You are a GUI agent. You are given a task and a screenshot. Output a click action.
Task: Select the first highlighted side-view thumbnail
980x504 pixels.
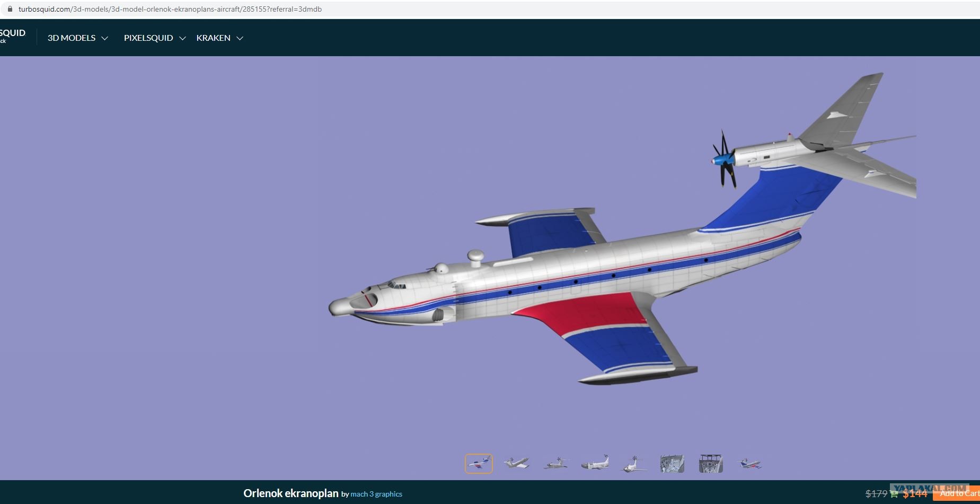point(479,464)
